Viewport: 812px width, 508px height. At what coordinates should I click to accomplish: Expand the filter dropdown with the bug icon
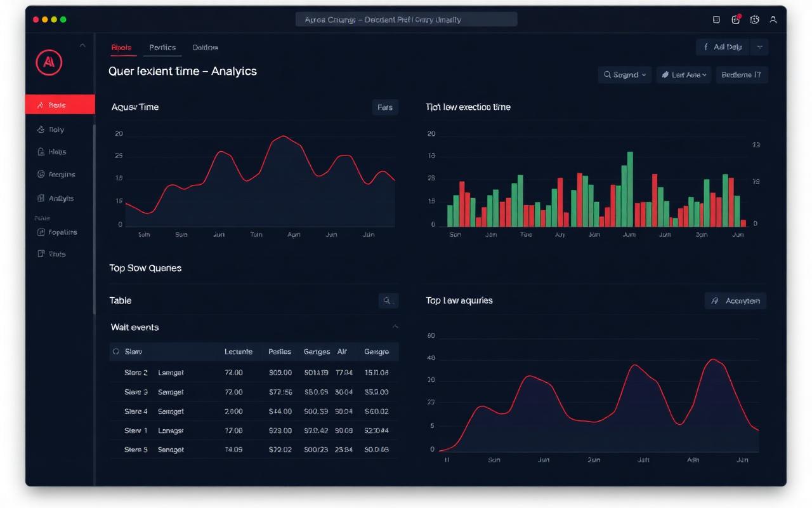pyautogui.click(x=683, y=74)
